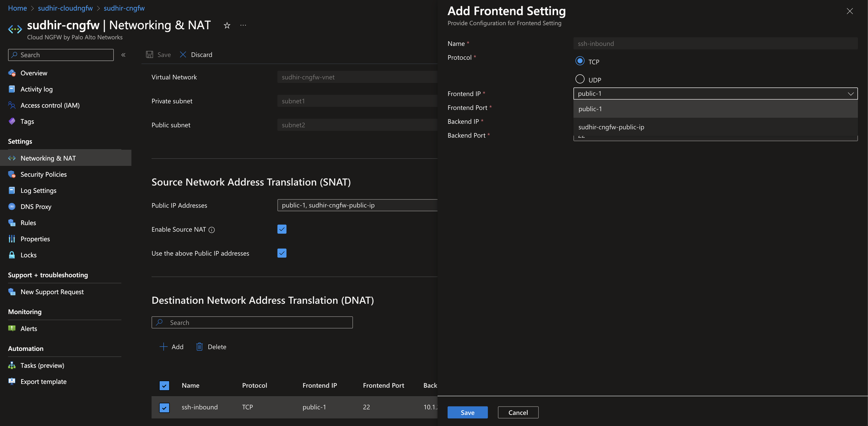Click the Cancel button in the panel
Viewport: 868px width, 426px height.
click(518, 412)
